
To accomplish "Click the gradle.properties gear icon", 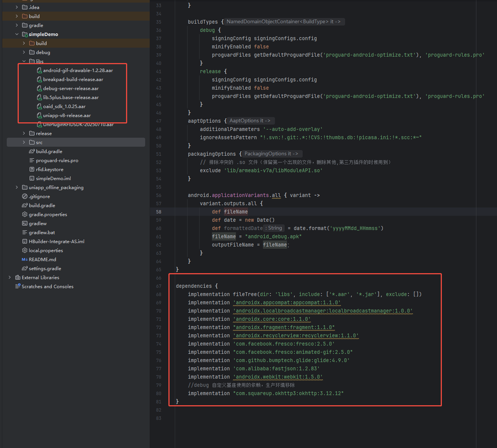I will pos(25,214).
